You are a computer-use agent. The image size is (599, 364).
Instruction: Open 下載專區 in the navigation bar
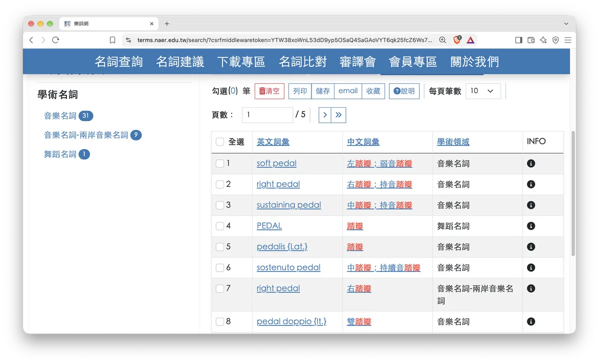point(241,62)
